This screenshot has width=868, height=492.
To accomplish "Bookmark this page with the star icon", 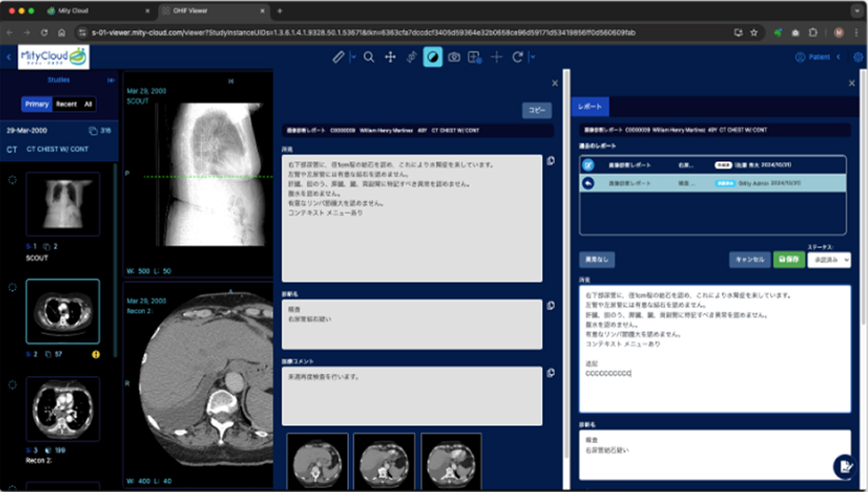I will pos(753,33).
